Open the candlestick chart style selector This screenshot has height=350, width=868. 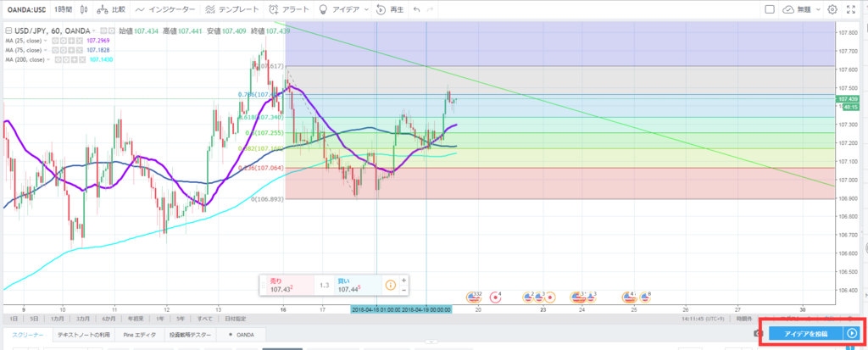84,9
